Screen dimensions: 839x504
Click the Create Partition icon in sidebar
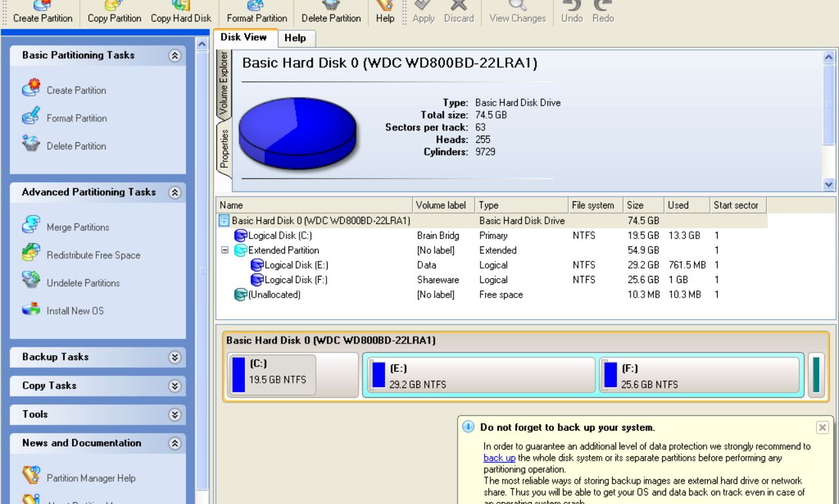point(31,88)
